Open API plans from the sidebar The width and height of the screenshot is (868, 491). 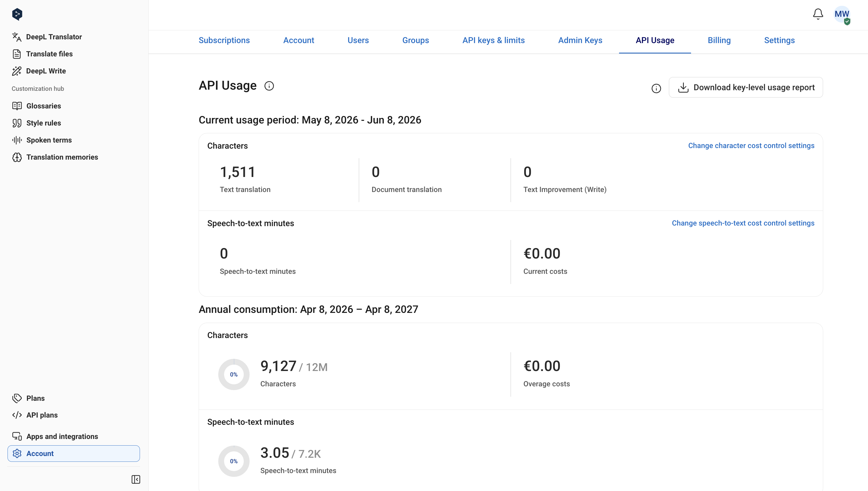click(x=42, y=415)
